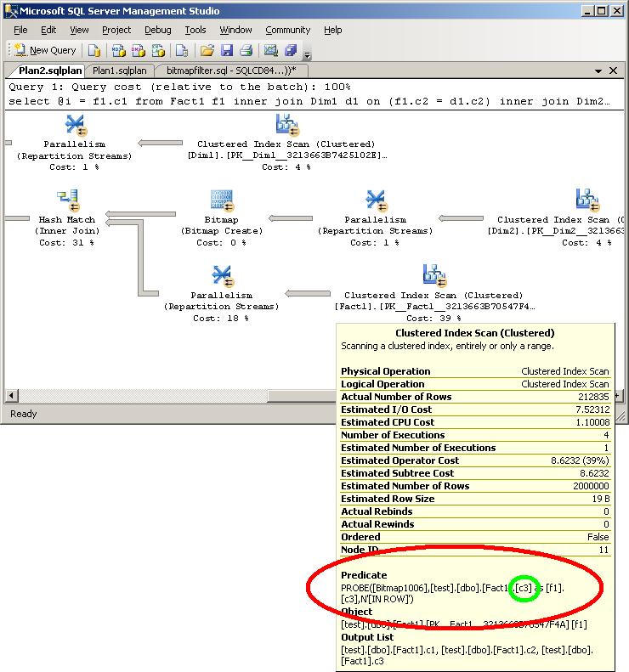Click the 'Estimated Number of Rows' value 2000000

591,486
